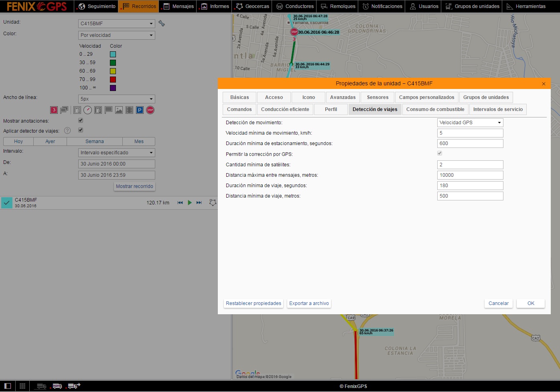This screenshot has width=560, height=392.
Task: Toggle the image marker icon
Action: [x=119, y=110]
